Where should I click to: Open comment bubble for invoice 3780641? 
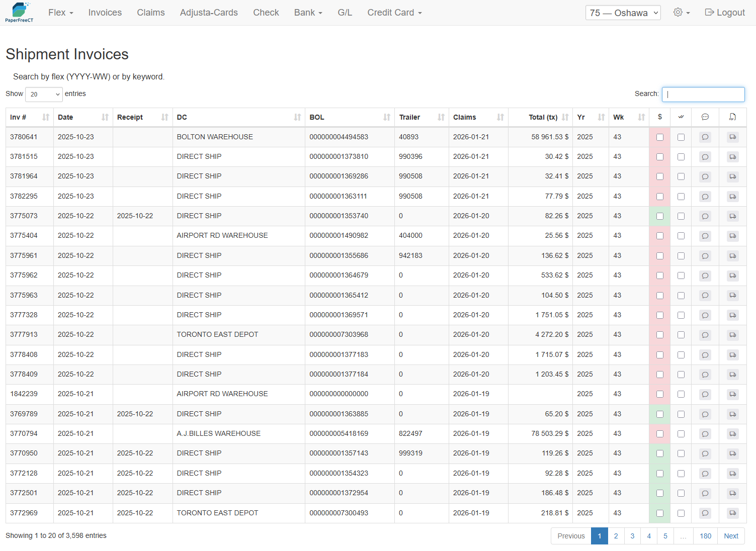705,137
